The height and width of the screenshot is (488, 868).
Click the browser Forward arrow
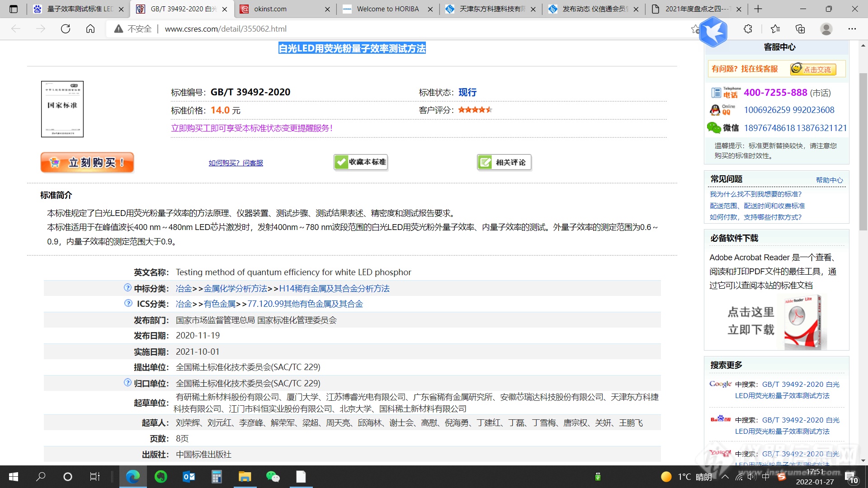click(41, 29)
